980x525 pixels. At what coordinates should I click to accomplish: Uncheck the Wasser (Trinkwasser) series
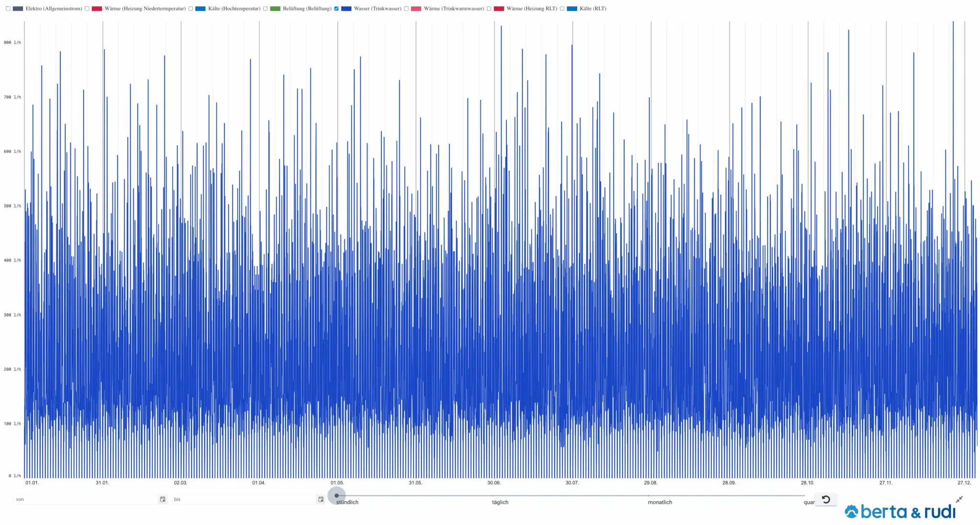336,9
